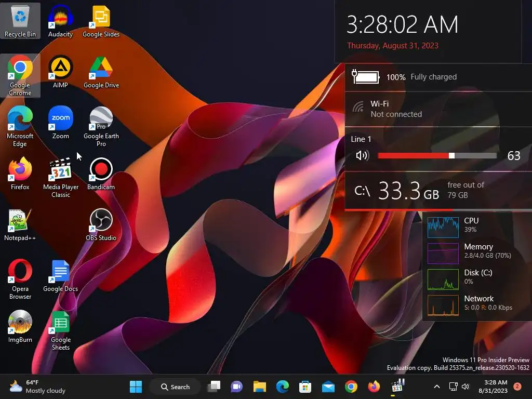Click the taskbar Search box
Screen dimensions: 532x399
[x=175, y=387]
